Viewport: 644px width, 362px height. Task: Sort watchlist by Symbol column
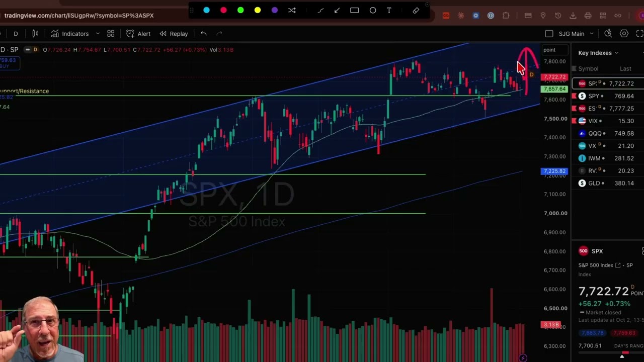(x=588, y=69)
